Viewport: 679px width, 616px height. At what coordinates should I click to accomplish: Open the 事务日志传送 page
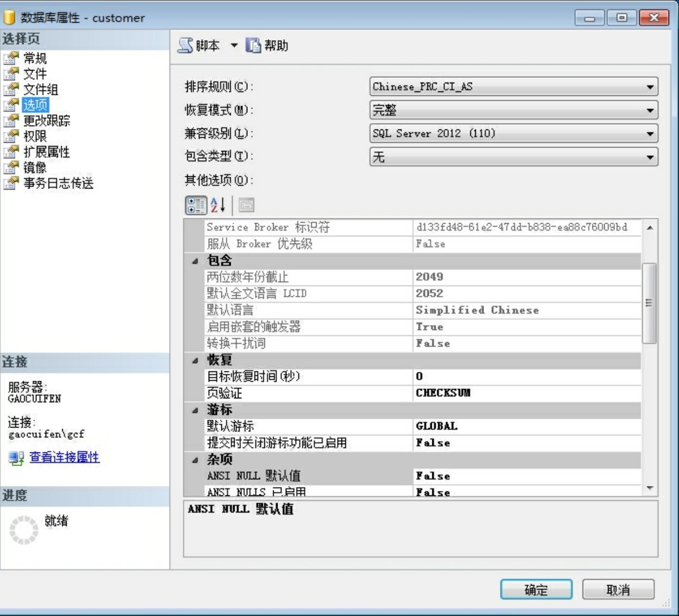[58, 183]
